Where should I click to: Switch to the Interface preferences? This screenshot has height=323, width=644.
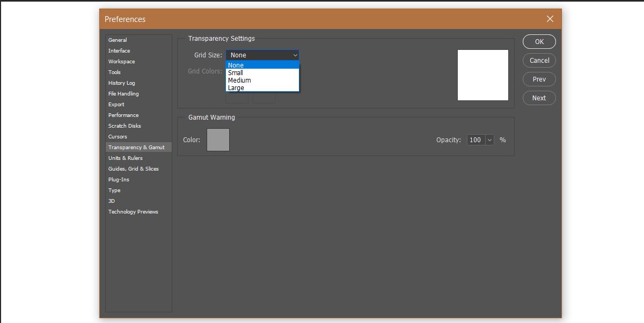click(119, 50)
